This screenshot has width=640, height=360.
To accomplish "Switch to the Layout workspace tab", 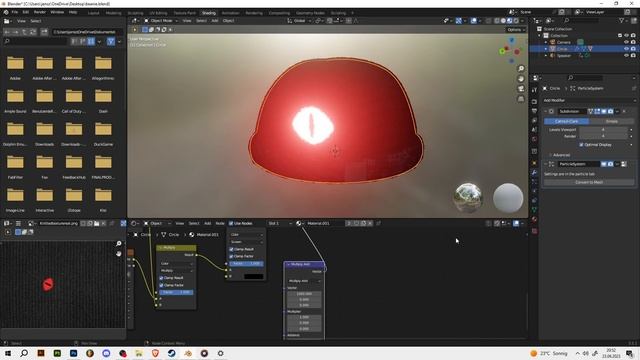I will click(93, 13).
